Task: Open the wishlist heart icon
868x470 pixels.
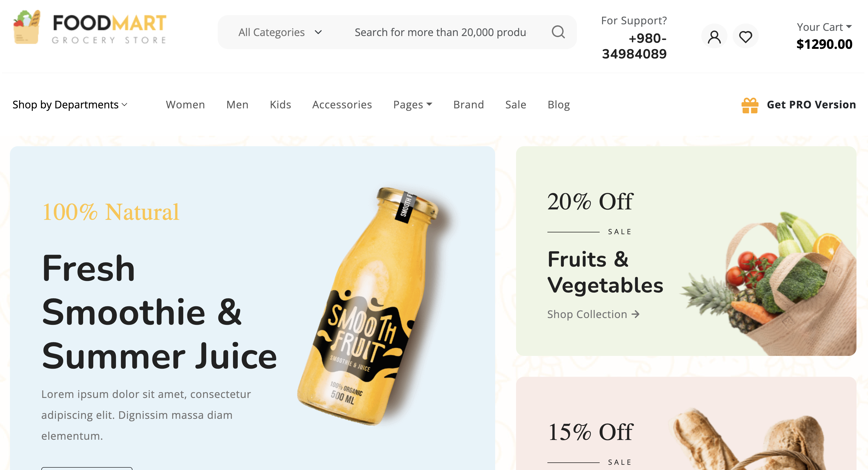Action: [745, 36]
